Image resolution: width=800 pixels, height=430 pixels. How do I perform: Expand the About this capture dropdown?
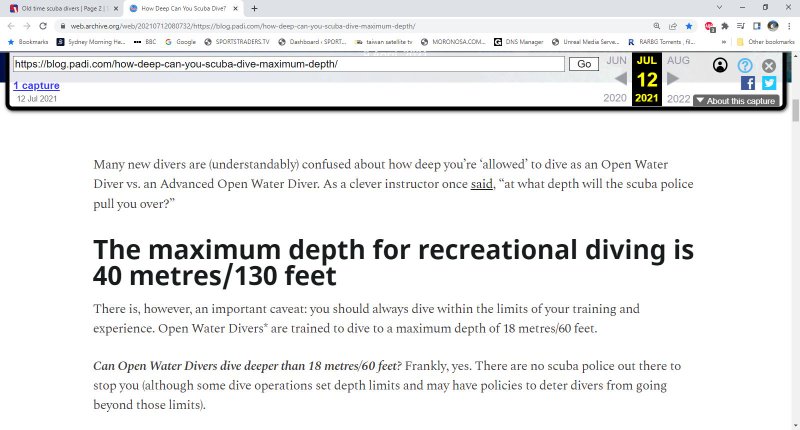pyautogui.click(x=735, y=101)
